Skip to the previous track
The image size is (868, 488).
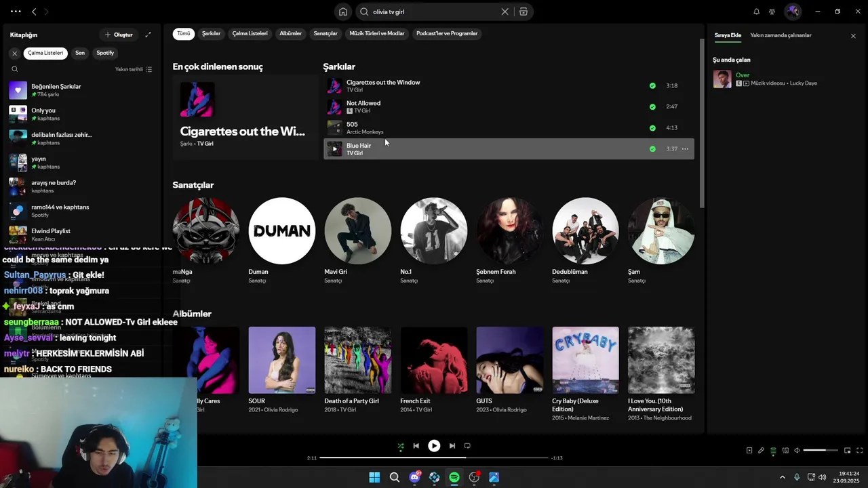pos(416,446)
